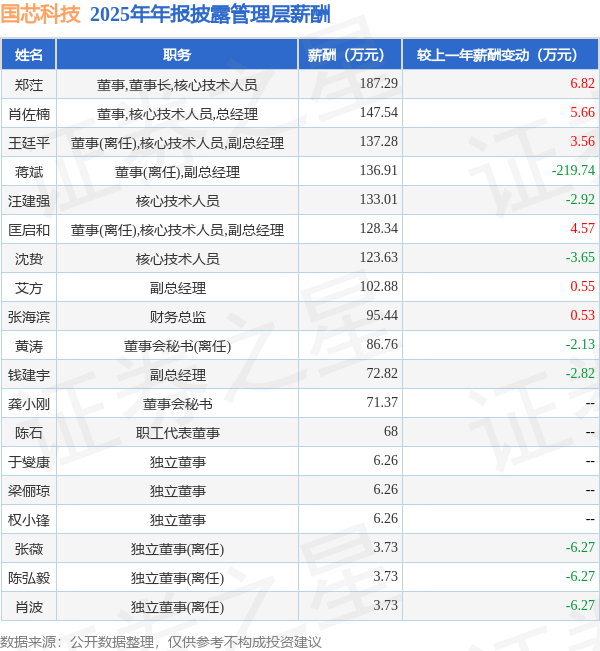Click the 2025年年报披露管理层薪酬 heading

210,15
